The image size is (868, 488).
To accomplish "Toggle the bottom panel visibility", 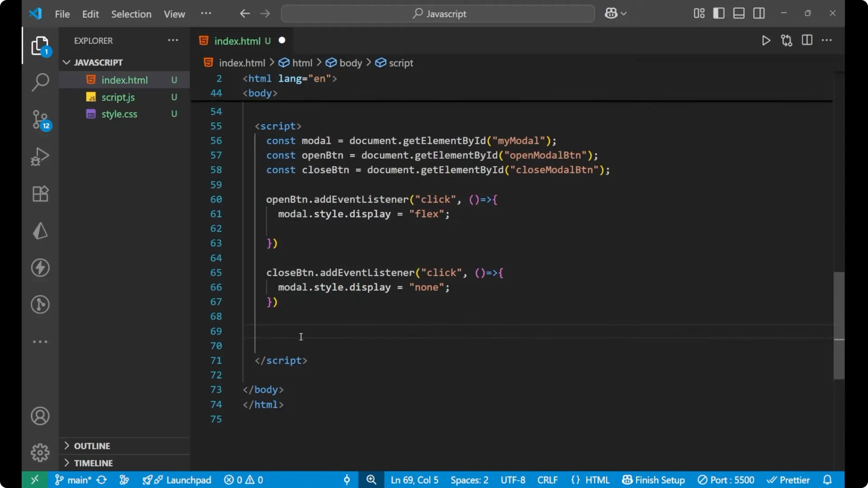I will (739, 13).
